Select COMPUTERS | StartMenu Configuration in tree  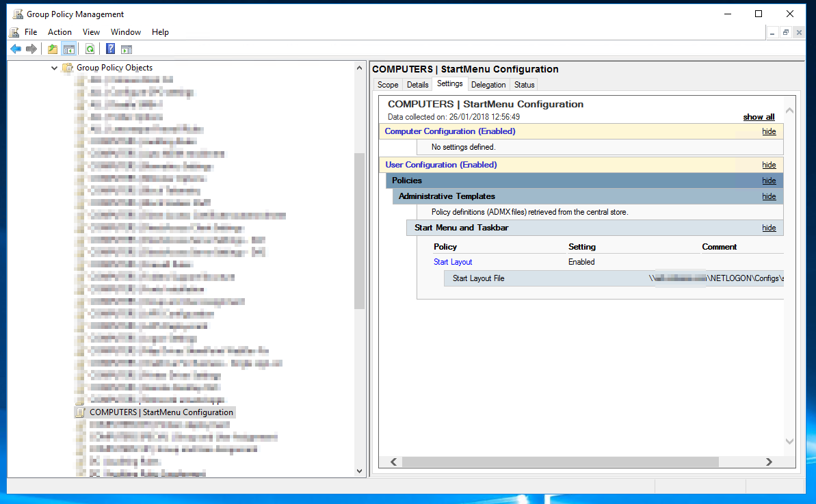click(161, 412)
